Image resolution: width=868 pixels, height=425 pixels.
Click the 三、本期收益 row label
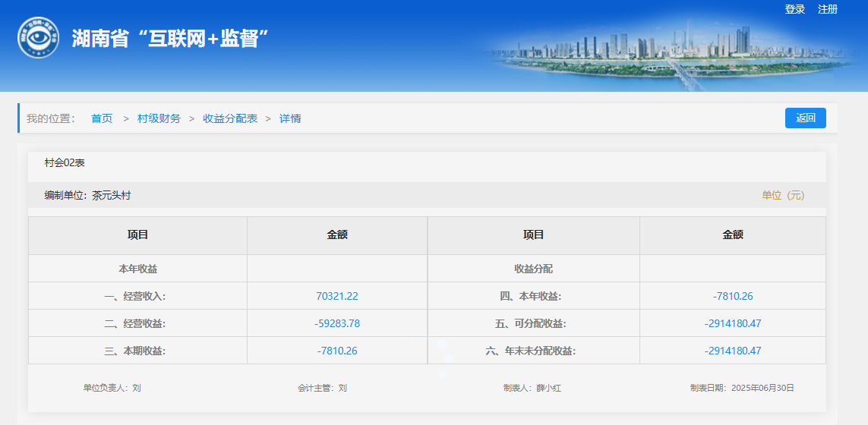[x=135, y=351]
